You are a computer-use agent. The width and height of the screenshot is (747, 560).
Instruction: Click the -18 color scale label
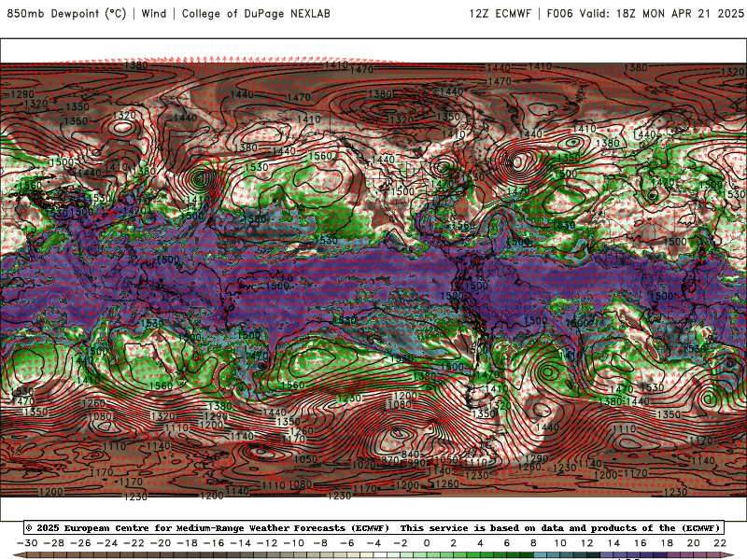tap(188, 543)
